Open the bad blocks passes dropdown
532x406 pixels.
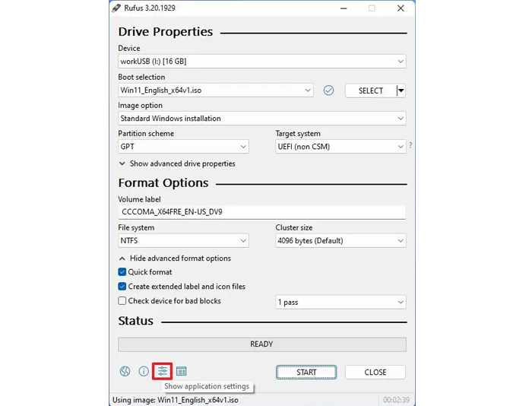coord(340,302)
